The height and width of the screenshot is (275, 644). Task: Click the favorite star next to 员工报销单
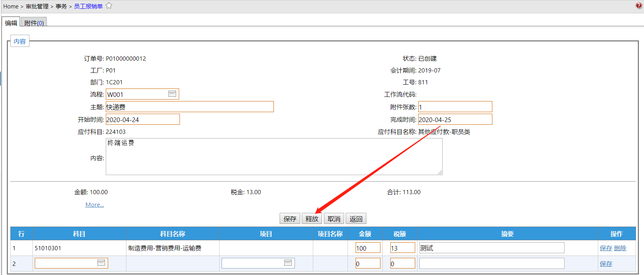pyautogui.click(x=109, y=6)
